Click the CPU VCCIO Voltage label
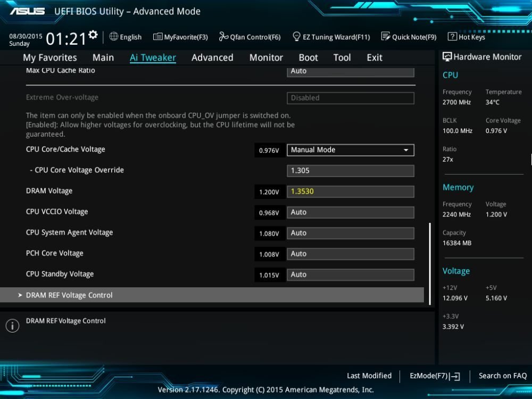Screen dimensions: 532x399 (x=57, y=212)
